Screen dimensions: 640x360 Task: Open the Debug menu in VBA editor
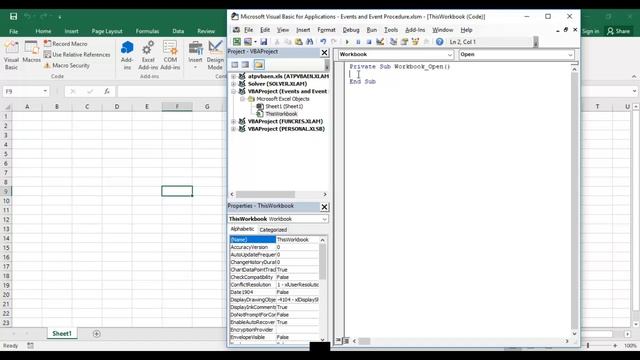[351, 30]
